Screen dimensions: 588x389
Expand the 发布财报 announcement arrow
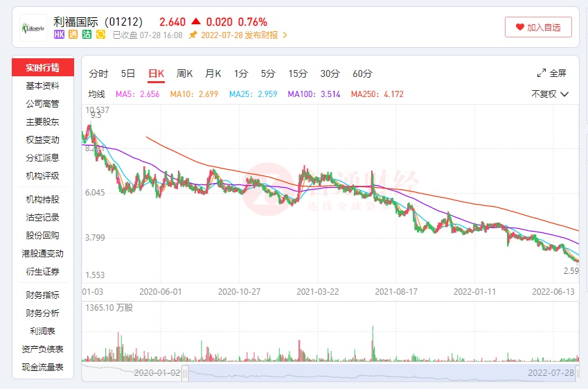coord(285,35)
